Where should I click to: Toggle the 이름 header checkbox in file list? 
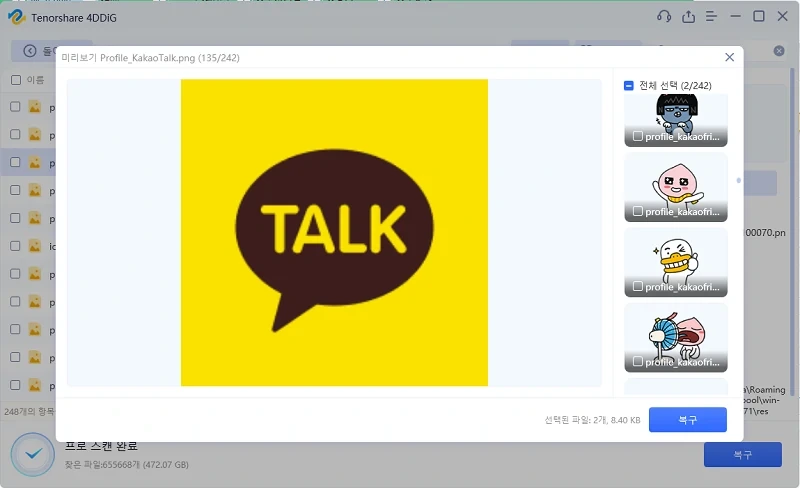[x=16, y=80]
